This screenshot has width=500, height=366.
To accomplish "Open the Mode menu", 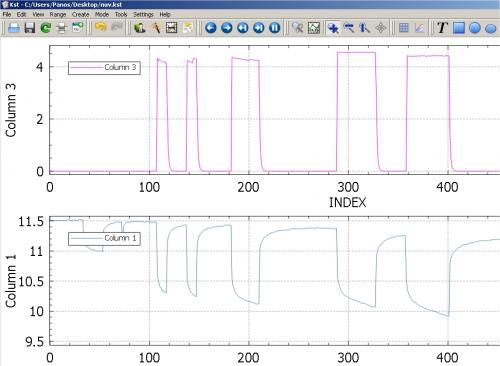I will click(x=102, y=14).
